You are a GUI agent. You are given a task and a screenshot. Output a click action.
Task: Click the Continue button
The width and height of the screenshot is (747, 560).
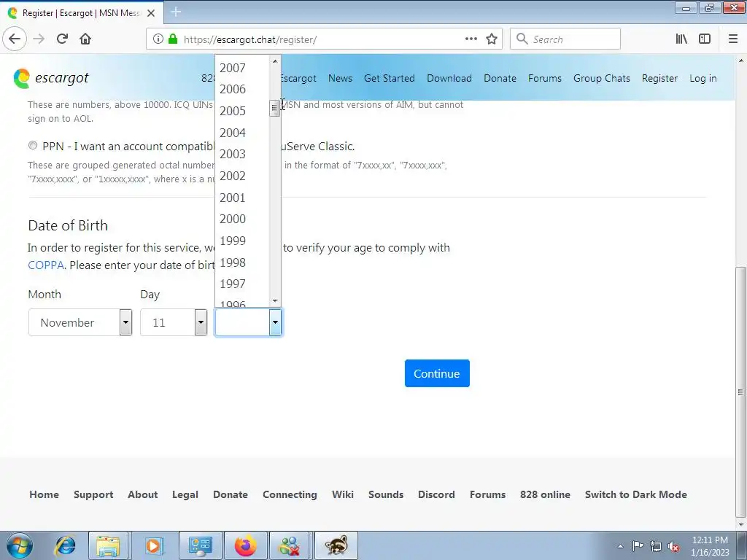click(x=437, y=373)
